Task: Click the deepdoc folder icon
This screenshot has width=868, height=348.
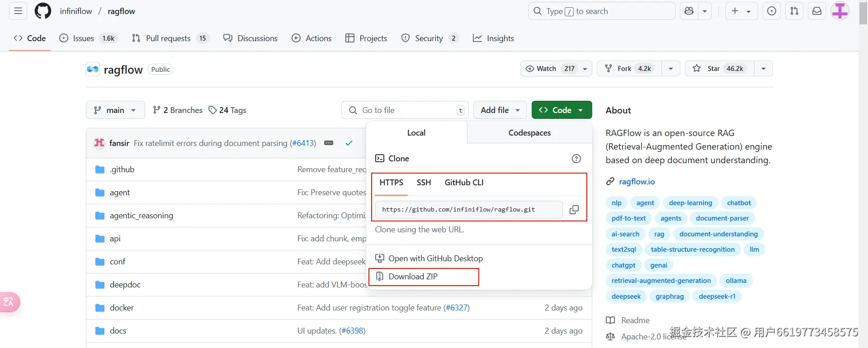Action: pyautogui.click(x=100, y=285)
